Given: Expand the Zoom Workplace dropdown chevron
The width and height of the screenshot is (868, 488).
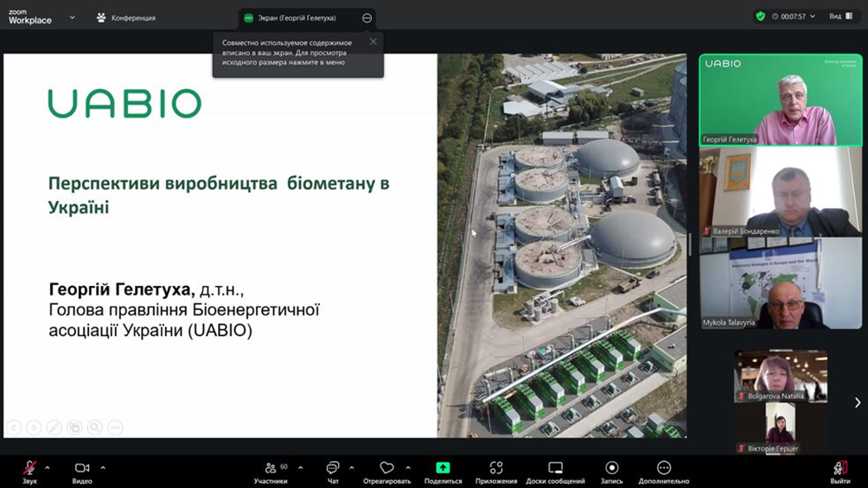Looking at the screenshot, I should pyautogui.click(x=72, y=17).
